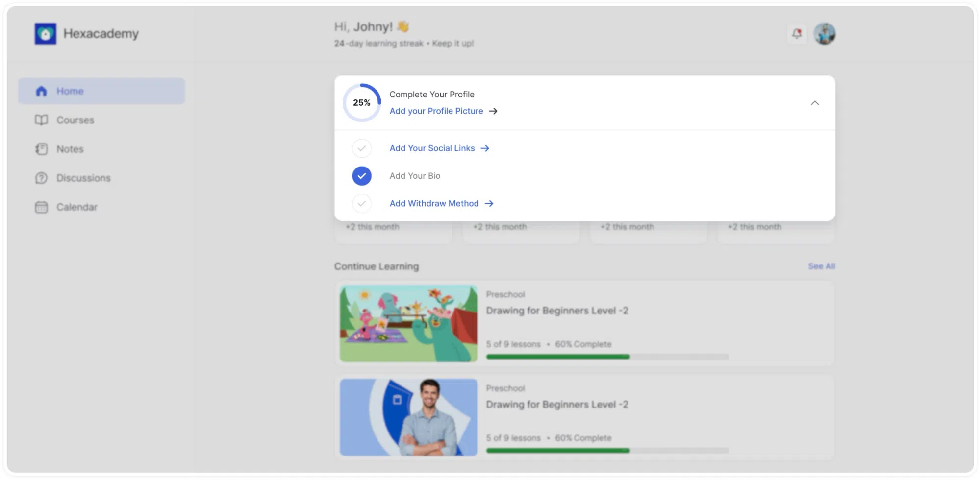980x480 pixels.
Task: Toggle the checked Add Your Bio checkmark
Action: click(362, 176)
